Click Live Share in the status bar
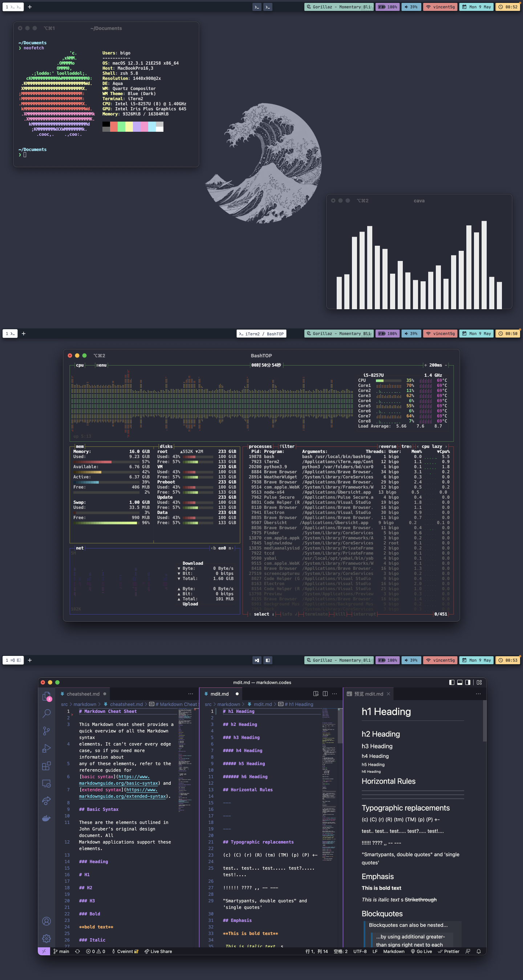Image resolution: width=523 pixels, height=980 pixels. [x=158, y=951]
